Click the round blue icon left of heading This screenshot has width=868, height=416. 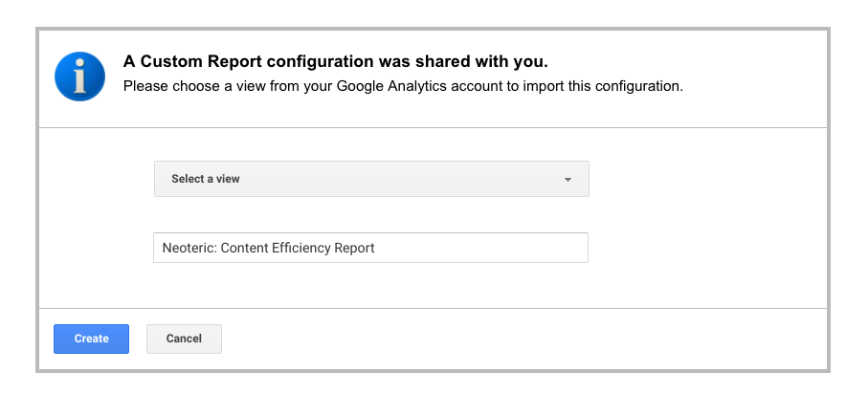tap(79, 77)
